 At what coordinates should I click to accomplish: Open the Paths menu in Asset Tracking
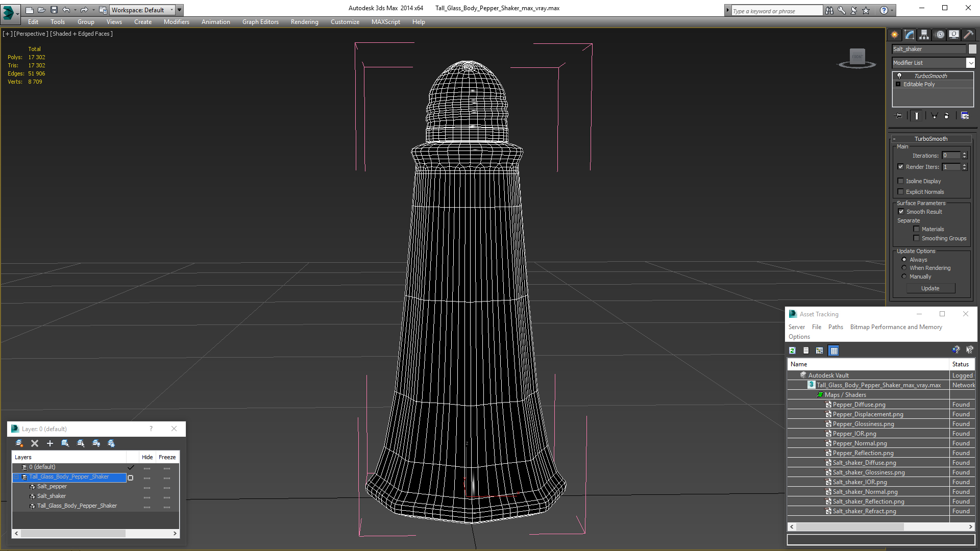[x=835, y=327]
